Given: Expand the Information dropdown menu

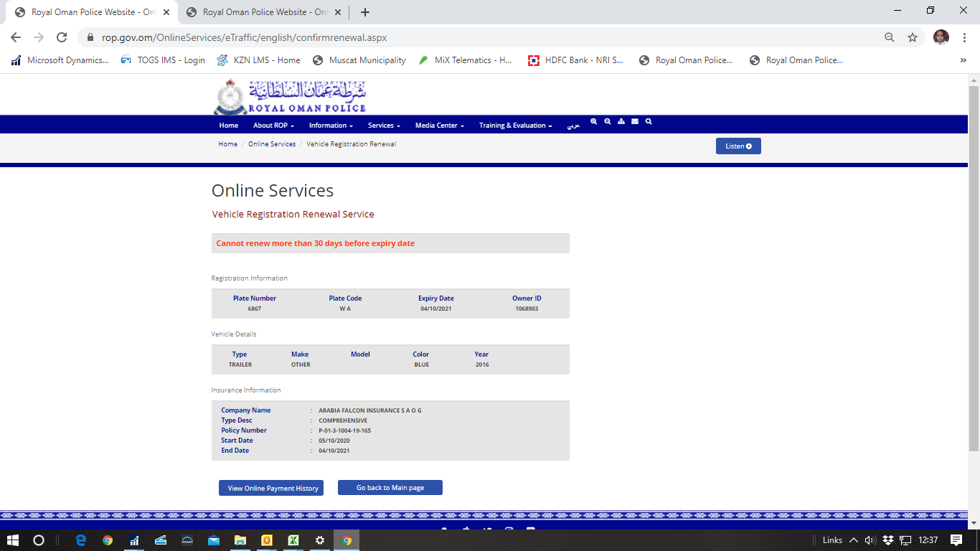Looking at the screenshot, I should pos(331,126).
